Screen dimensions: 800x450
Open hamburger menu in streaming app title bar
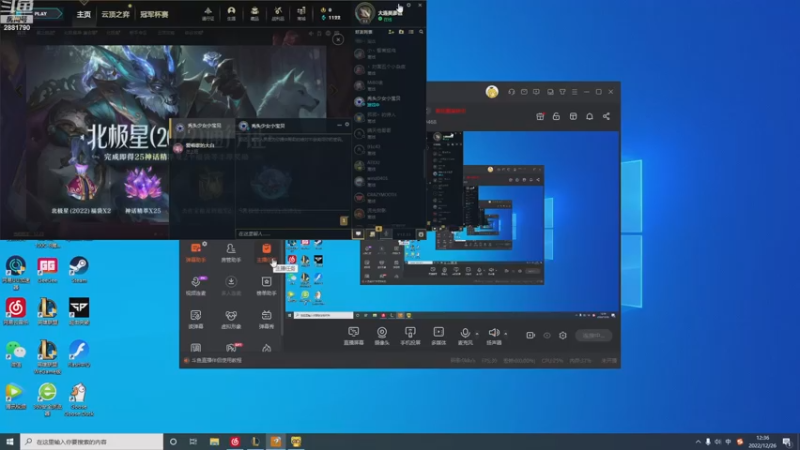point(574,92)
